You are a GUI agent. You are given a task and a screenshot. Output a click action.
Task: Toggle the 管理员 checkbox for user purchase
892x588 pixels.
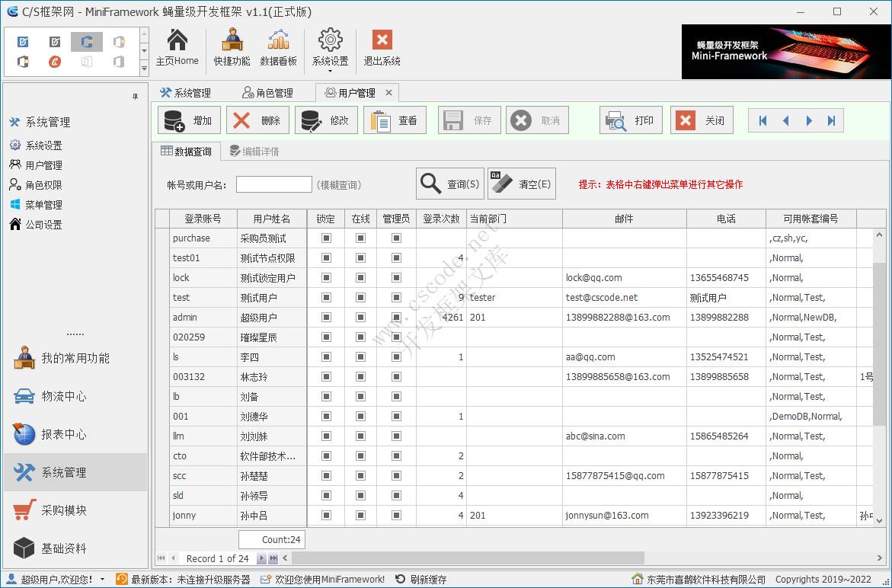(x=395, y=238)
